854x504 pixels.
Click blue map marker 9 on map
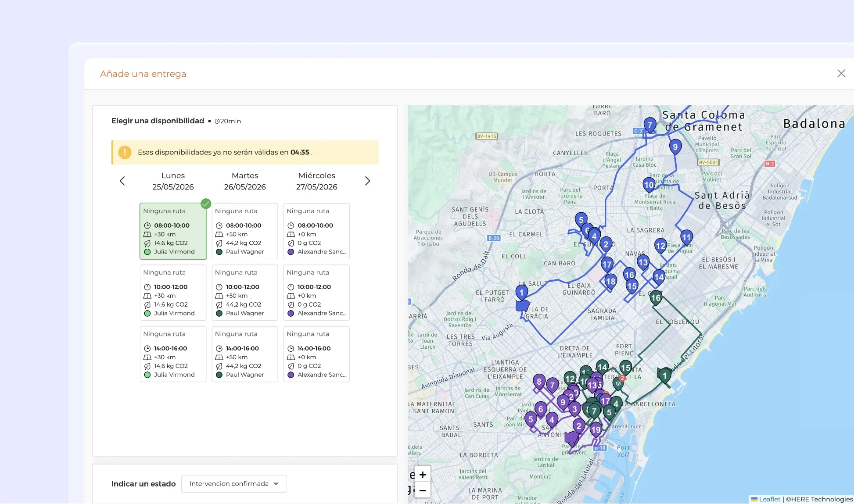pyautogui.click(x=675, y=147)
